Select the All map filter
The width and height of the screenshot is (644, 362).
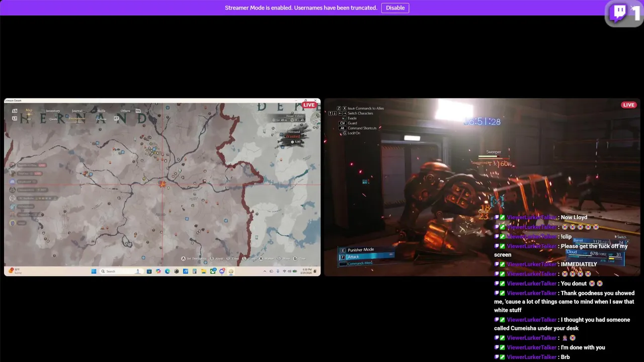pos(29,119)
